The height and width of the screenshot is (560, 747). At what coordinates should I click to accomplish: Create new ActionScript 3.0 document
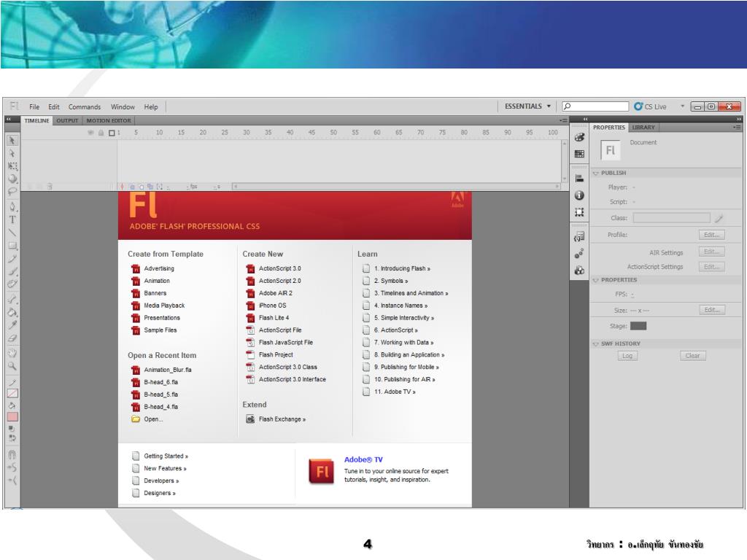tap(279, 268)
